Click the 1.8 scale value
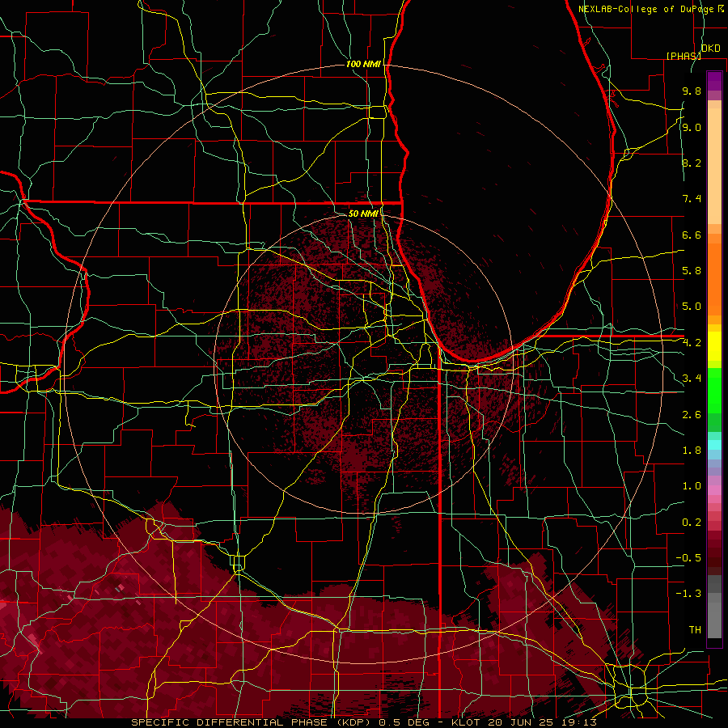728x728 pixels. (692, 451)
